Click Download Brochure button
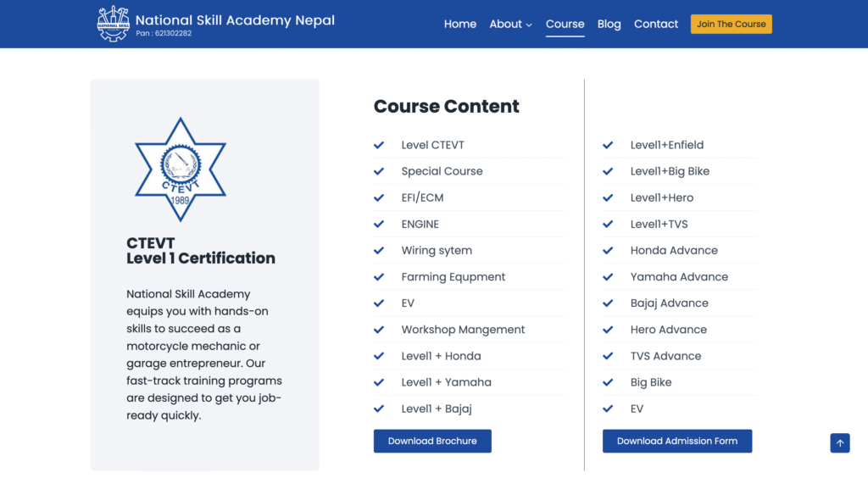868x489 pixels. pos(432,441)
